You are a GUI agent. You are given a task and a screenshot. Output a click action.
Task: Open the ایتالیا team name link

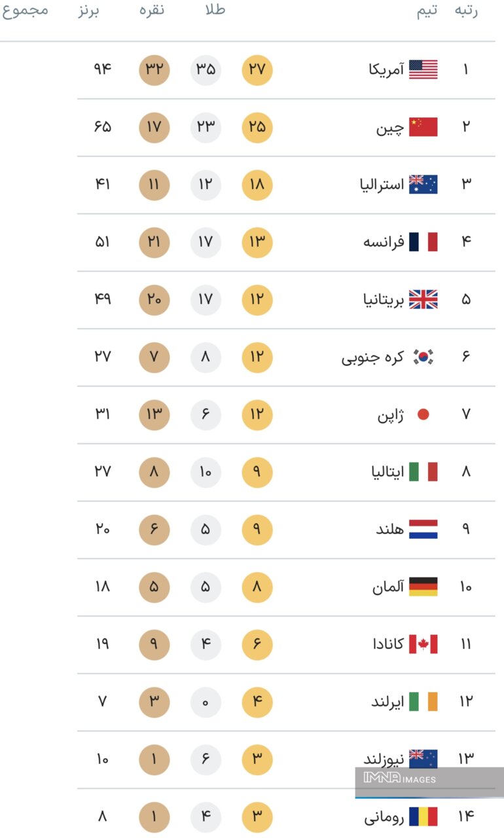(388, 472)
